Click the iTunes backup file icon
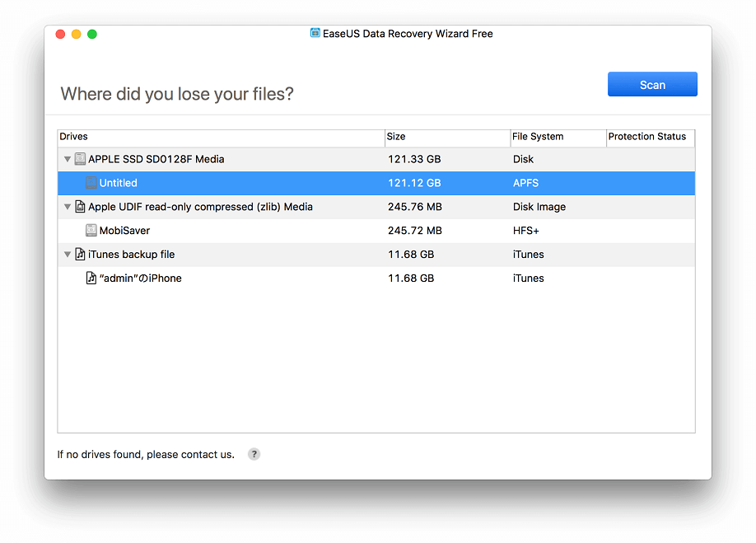756x543 pixels. click(x=80, y=254)
